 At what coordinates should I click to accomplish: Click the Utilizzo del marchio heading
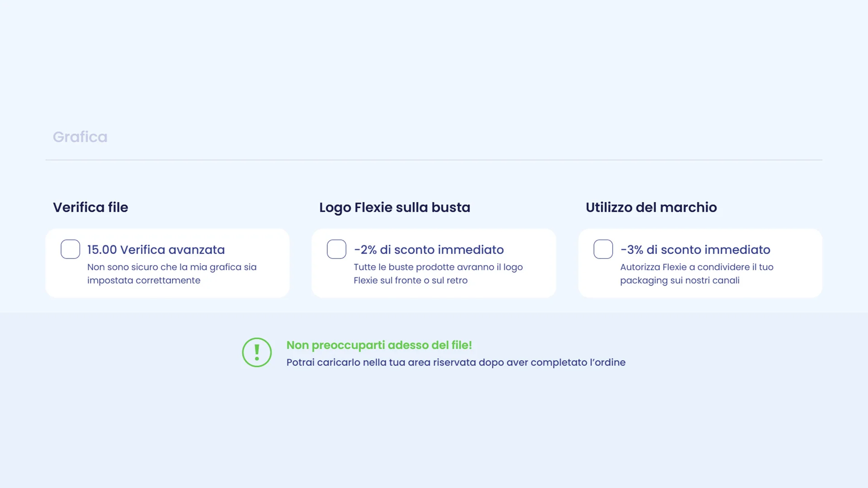click(651, 207)
